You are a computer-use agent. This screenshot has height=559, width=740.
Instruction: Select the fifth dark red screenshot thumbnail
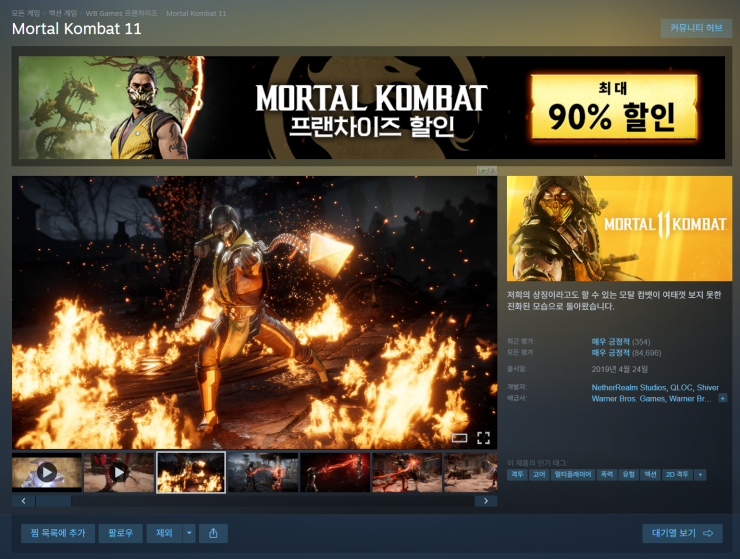tap(335, 472)
